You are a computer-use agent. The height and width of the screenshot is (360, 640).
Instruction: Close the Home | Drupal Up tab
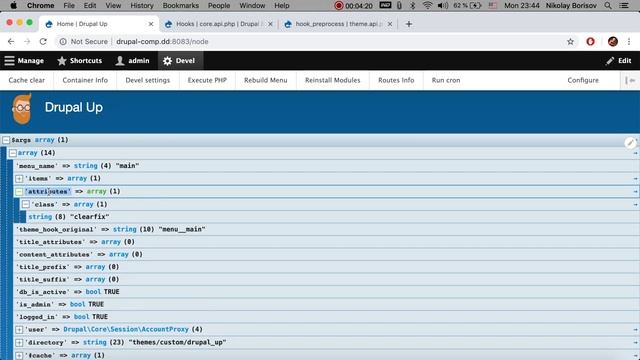pos(151,24)
